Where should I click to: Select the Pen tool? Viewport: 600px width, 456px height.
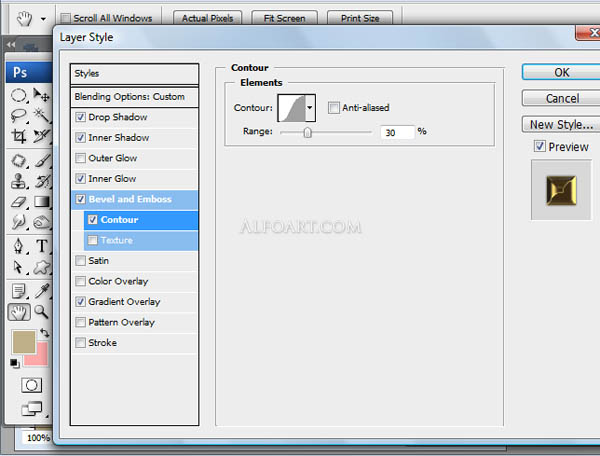[18, 246]
